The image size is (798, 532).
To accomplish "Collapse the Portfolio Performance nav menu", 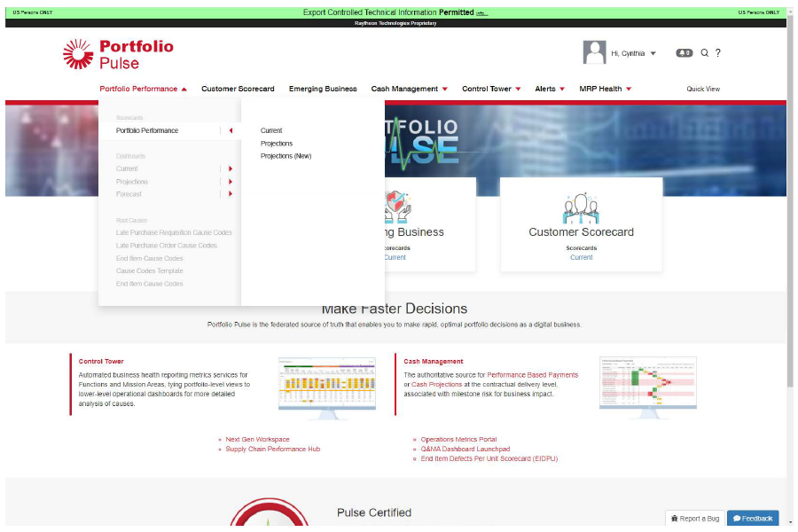I will (x=143, y=89).
